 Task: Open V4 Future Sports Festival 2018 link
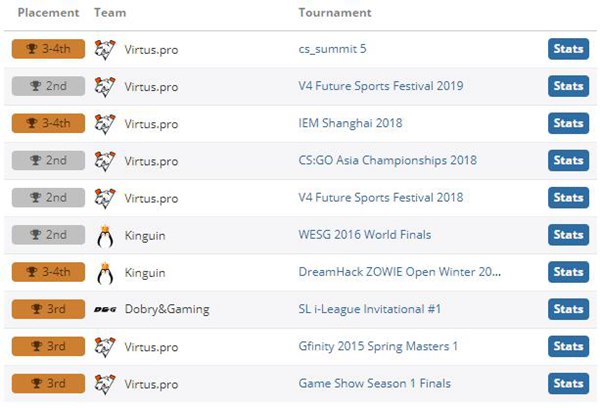pyautogui.click(x=381, y=197)
